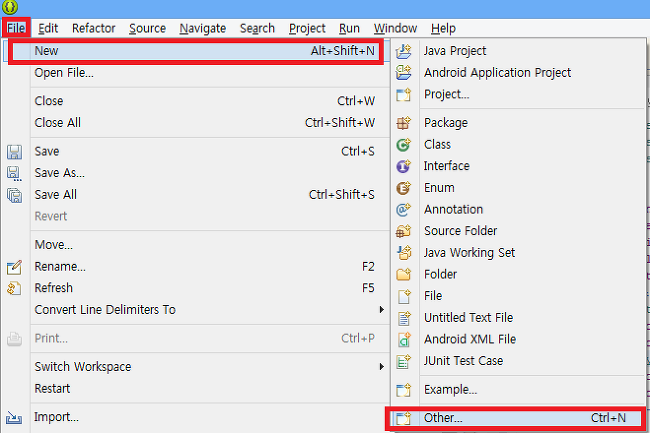Open the Run menu
This screenshot has width=650, height=433.
[349, 28]
